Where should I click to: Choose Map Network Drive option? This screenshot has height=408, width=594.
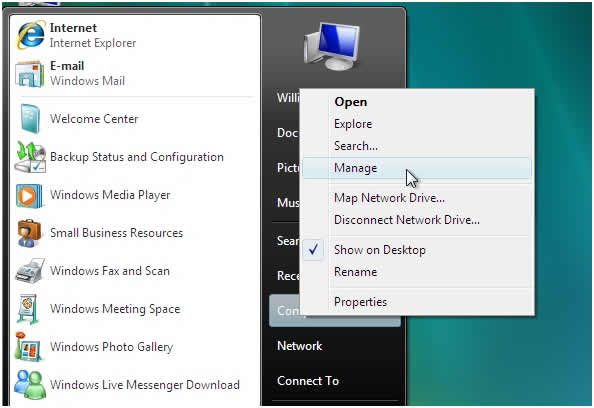[x=389, y=198]
